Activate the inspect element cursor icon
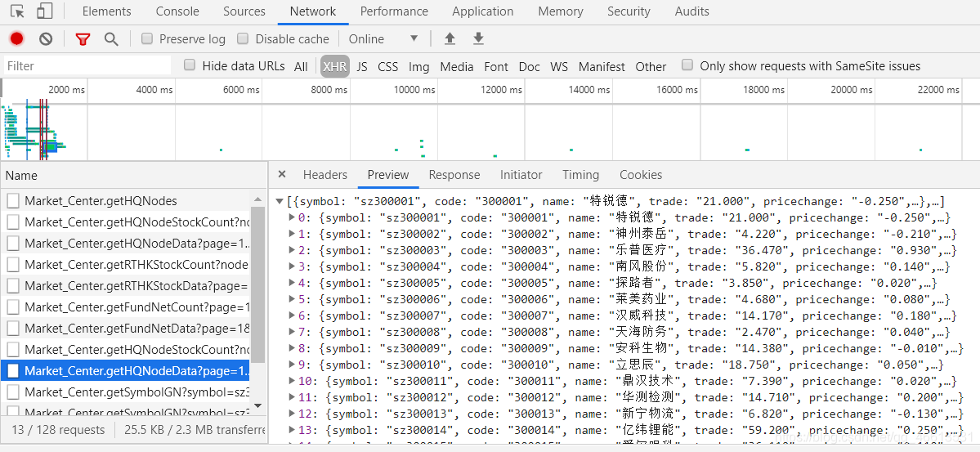This screenshot has height=452, width=980. click(18, 11)
